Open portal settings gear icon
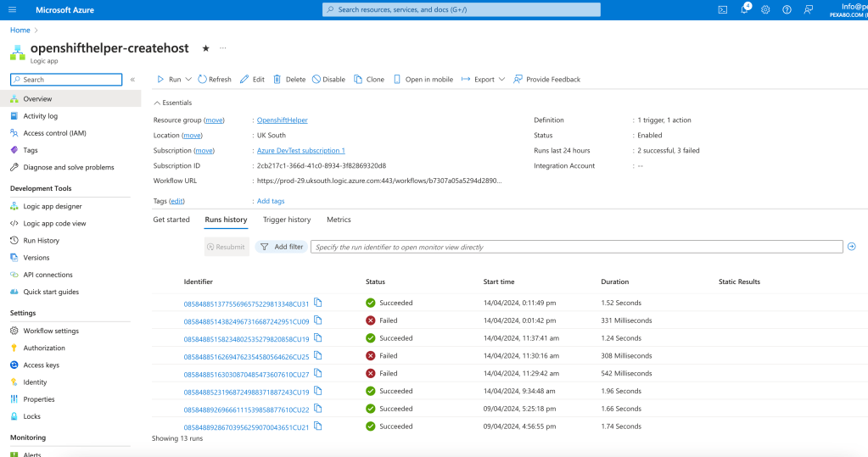Screen dimensions: 868x457 [x=765, y=10]
